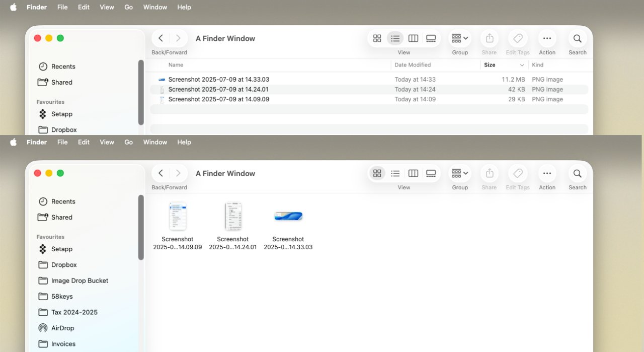Open Dropbox in icon-view window sidebar
This screenshot has width=644, height=352.
point(58,264)
